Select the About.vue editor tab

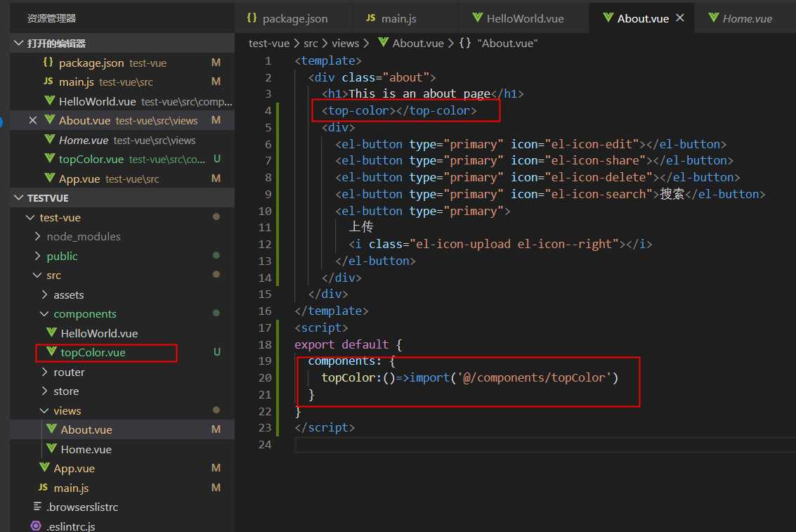[x=642, y=19]
